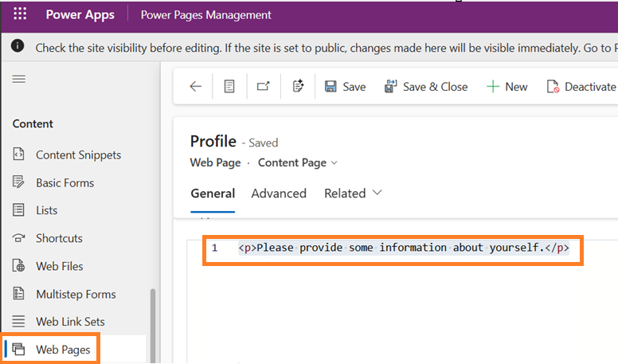Viewport: 618px width, 364px height.
Task: Open Content Snippets in sidebar
Action: (78, 155)
